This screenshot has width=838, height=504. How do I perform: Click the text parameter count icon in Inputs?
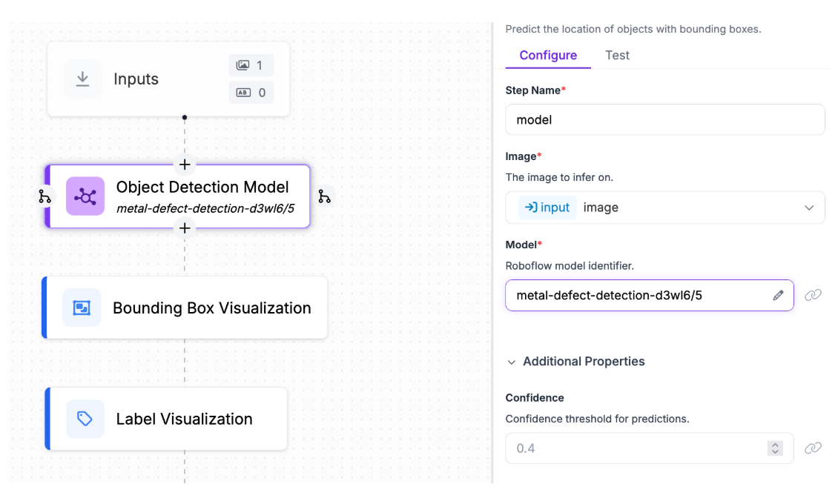(243, 93)
